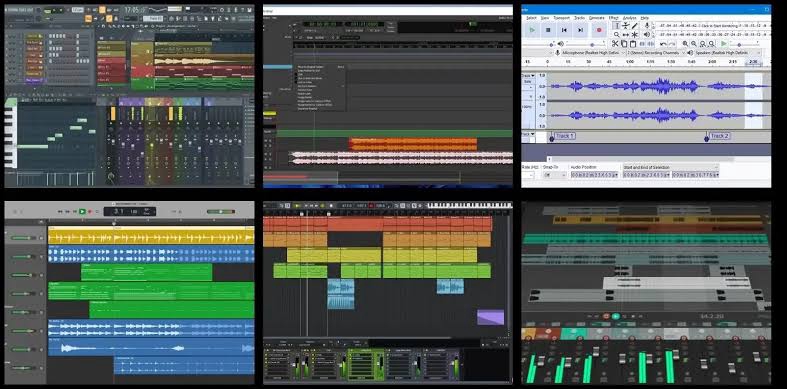Click Zoom Out magnifier in Audacity's edit toolbar
Screen dimensions: 787x389
694,44
